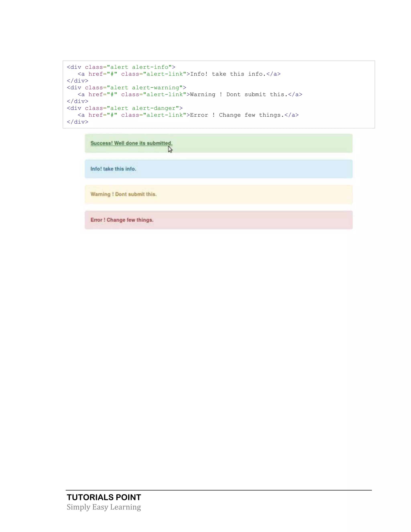Click the 'Error ! Change few things.' link

122,220
